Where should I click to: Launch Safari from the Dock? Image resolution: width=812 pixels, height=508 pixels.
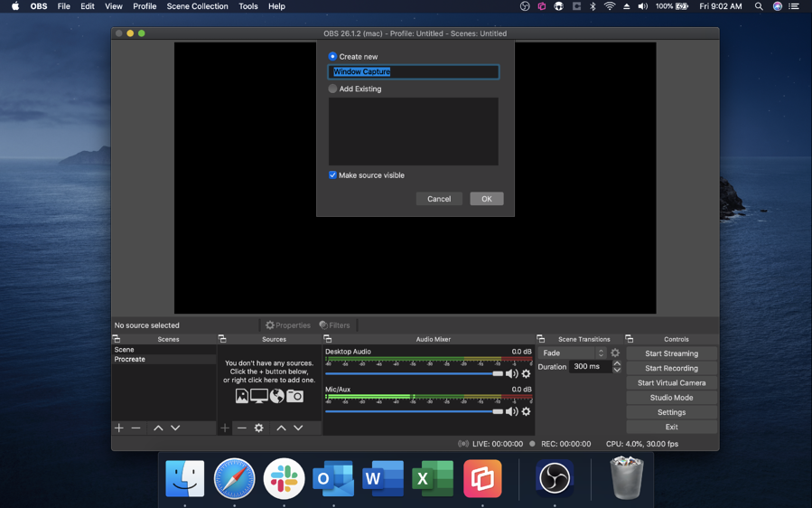(234, 478)
